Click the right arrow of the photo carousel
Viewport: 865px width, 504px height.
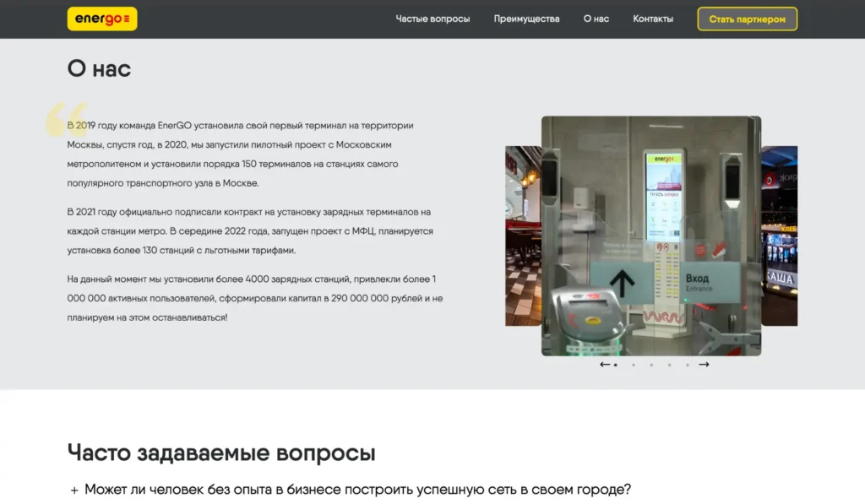[x=704, y=365]
